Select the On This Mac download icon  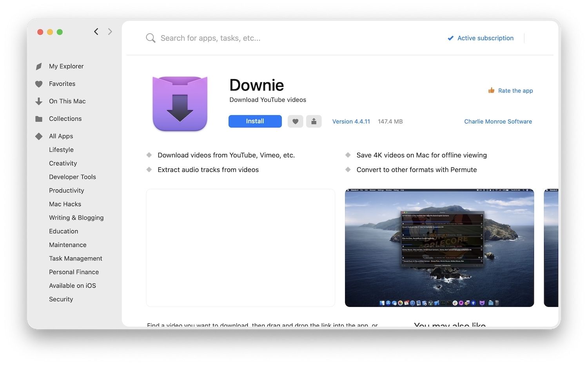39,101
